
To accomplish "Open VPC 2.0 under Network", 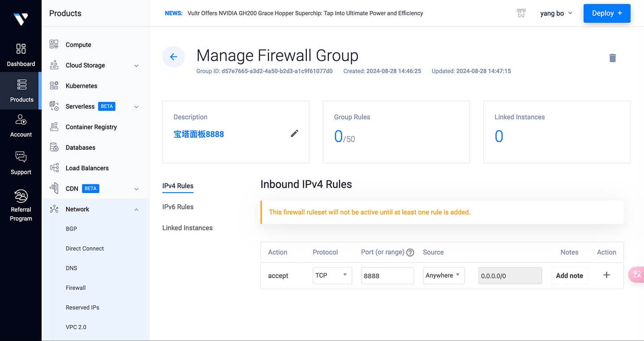I will coord(76,327).
